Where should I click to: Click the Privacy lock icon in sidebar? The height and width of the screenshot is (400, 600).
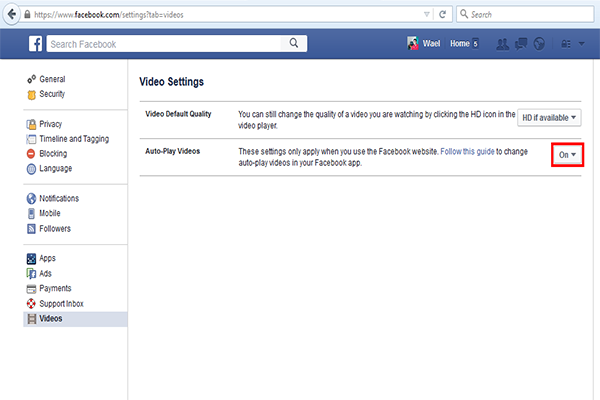[31, 124]
